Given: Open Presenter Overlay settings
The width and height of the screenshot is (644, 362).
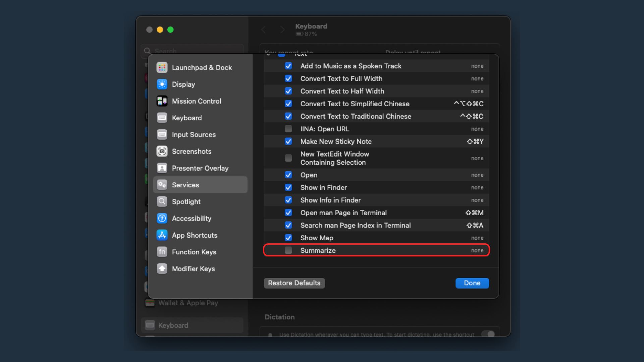Looking at the screenshot, I should click(x=200, y=168).
